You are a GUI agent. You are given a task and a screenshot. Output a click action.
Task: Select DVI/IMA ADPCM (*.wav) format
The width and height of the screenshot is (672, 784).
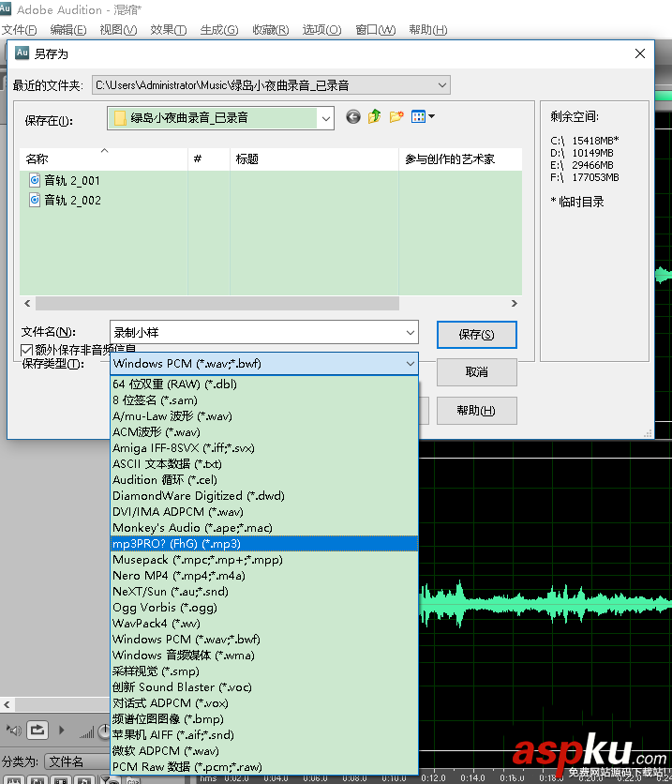(x=263, y=512)
